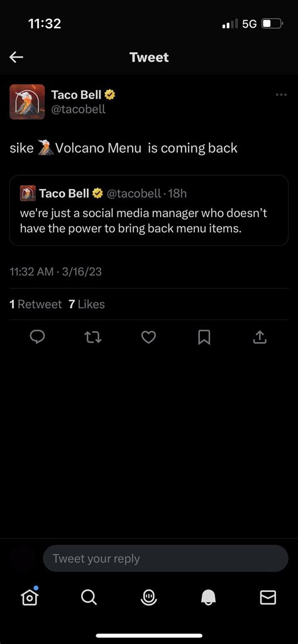Open Spaces microphone icon in bottom bar
This screenshot has width=298, height=644.
point(148,598)
